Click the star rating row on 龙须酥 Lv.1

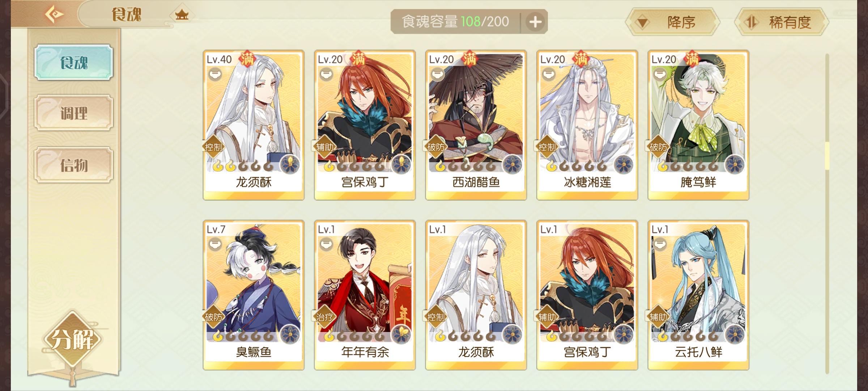pos(465,337)
